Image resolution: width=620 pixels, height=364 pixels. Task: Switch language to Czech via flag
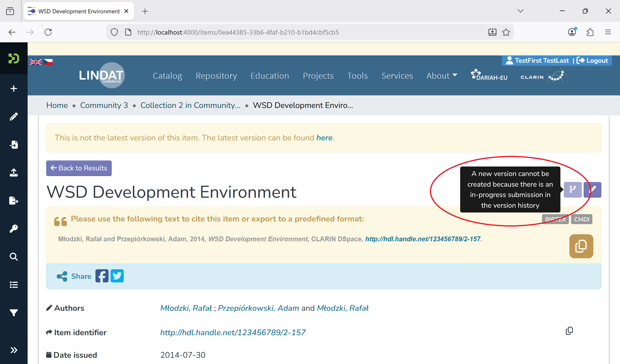(48, 62)
